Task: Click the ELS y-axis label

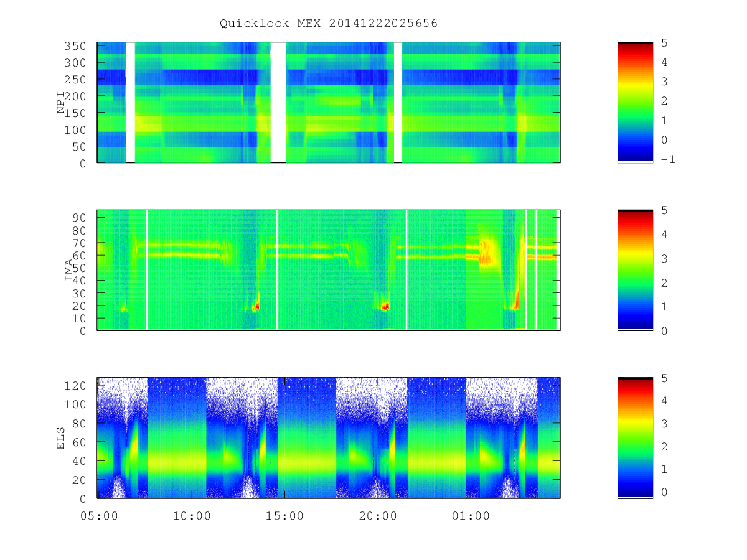Action: 62,438
